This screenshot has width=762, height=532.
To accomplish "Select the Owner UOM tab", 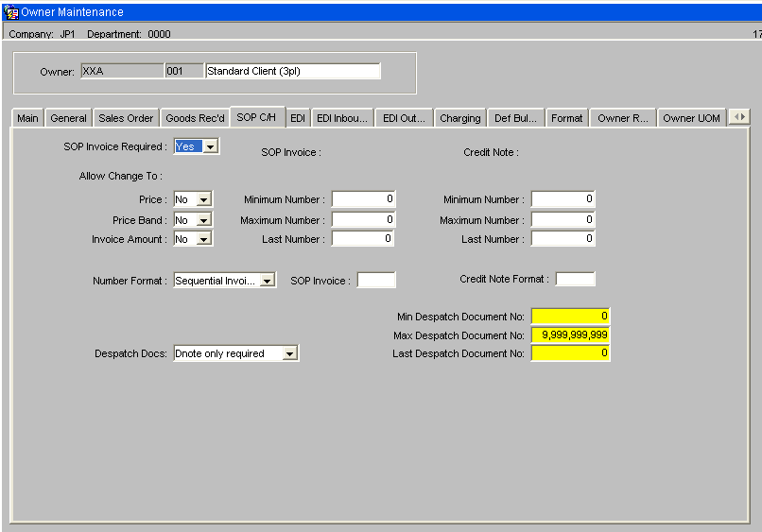I will [x=691, y=118].
